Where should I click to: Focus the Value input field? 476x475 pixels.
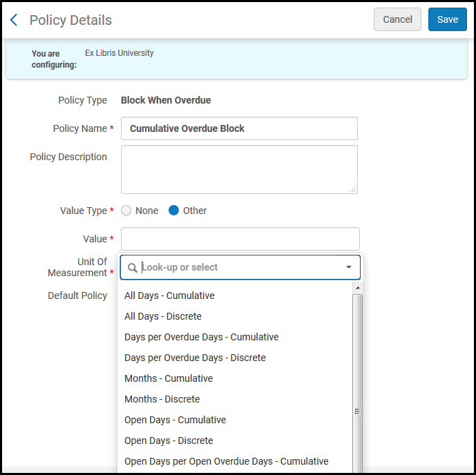240,239
